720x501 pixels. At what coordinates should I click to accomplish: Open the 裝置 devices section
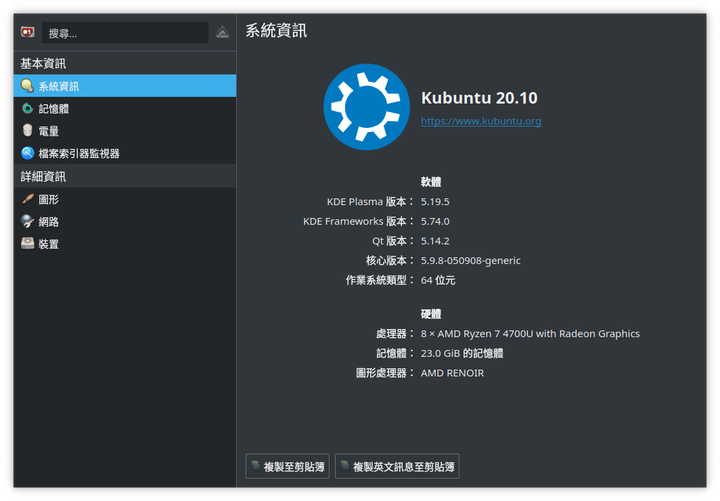click(x=125, y=244)
